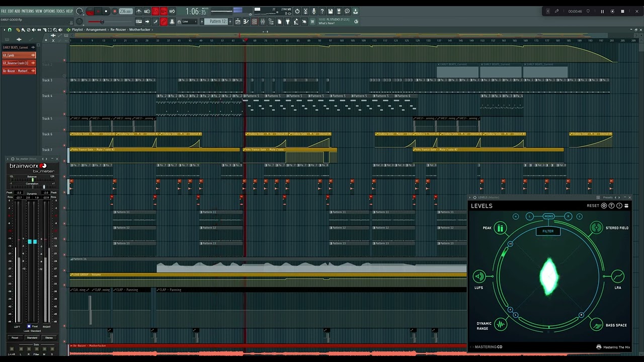Click the transport play/pause button
The image size is (644, 362).
tap(98, 11)
